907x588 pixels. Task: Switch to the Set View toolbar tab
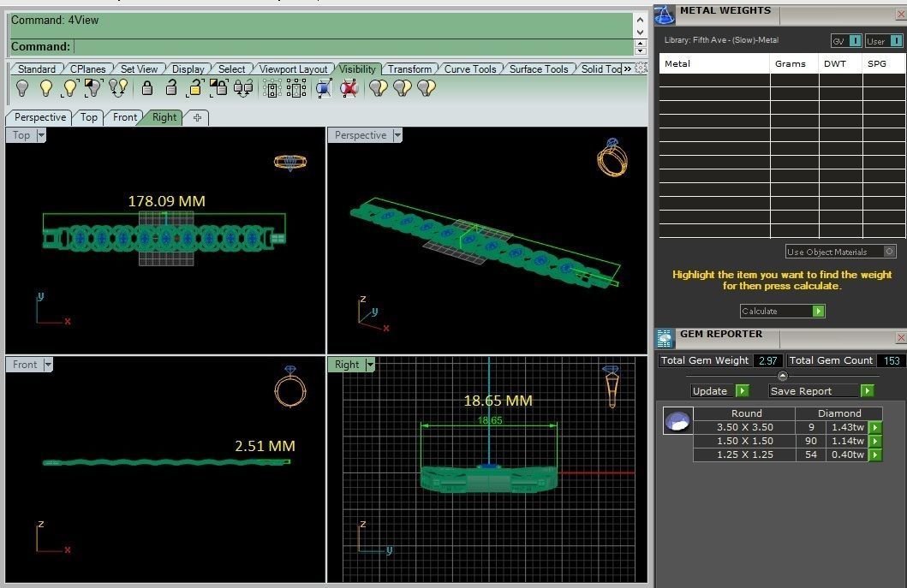click(139, 68)
